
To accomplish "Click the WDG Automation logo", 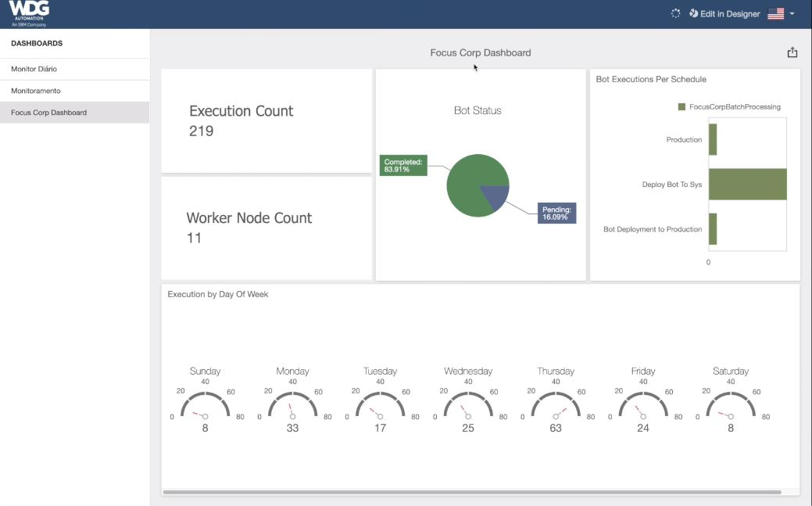I will tap(29, 13).
